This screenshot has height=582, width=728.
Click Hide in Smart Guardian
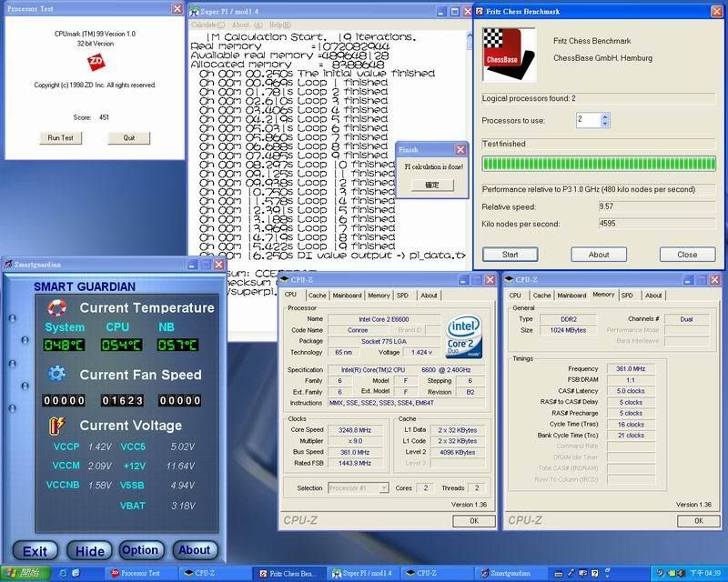pyautogui.click(x=89, y=550)
